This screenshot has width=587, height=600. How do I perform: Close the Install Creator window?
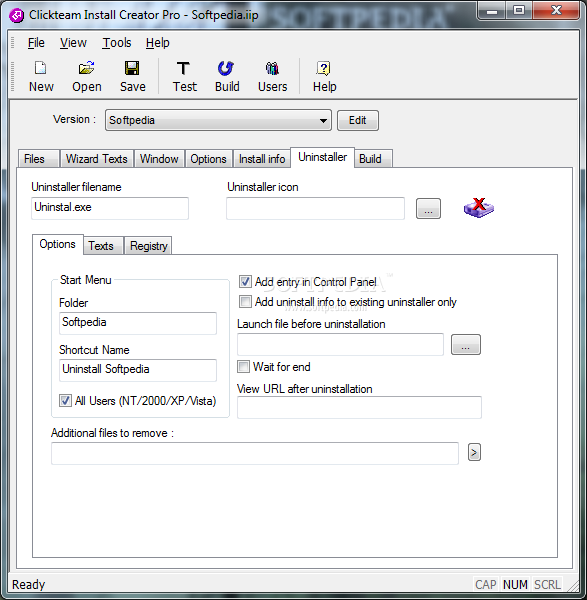(556, 11)
